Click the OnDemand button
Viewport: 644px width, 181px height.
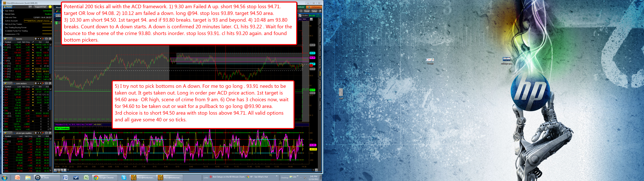coord(314,7)
